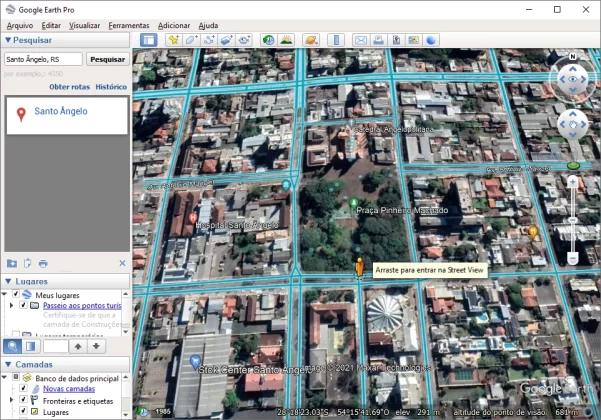Show sunlight across the landscape icon
This screenshot has height=420, width=601.
[286, 40]
